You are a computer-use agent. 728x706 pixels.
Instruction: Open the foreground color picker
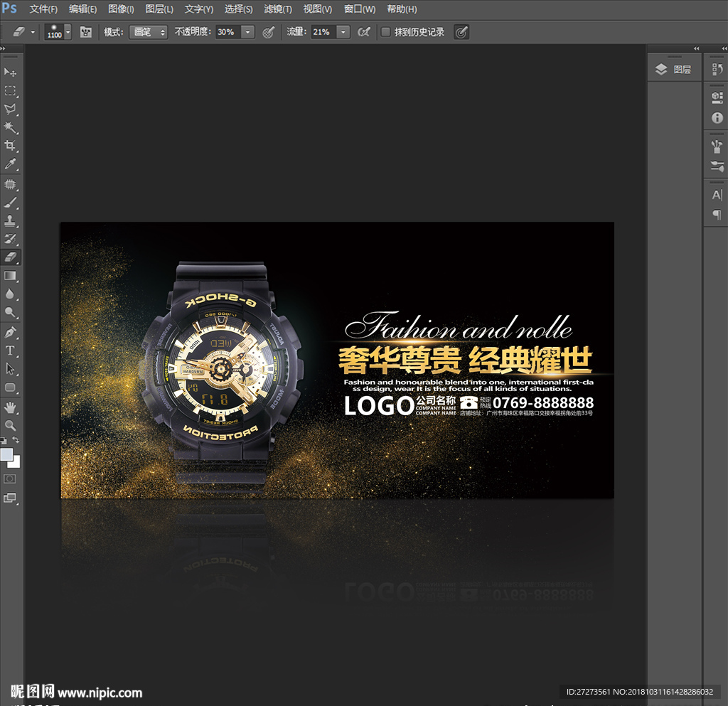pyautogui.click(x=6, y=454)
